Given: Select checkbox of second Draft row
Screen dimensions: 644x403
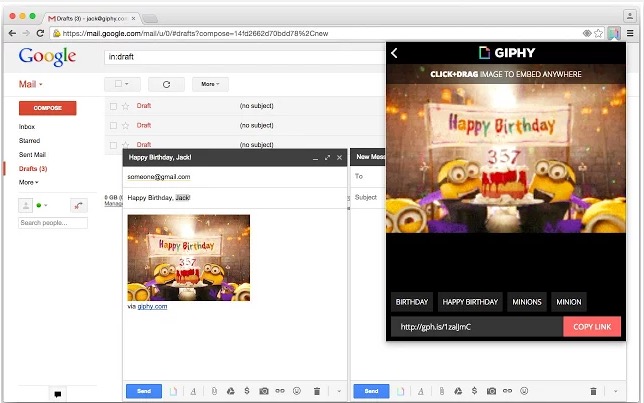Looking at the screenshot, I should (x=113, y=126).
